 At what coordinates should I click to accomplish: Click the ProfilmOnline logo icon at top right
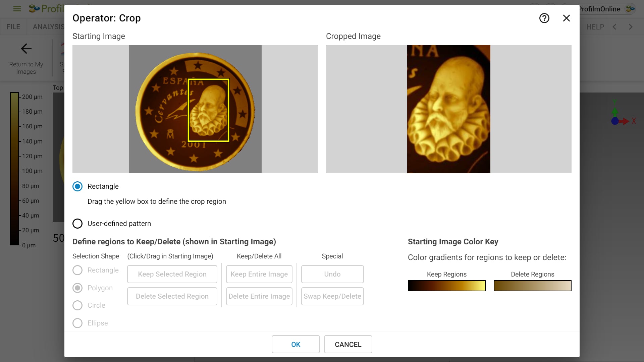pos(630,9)
